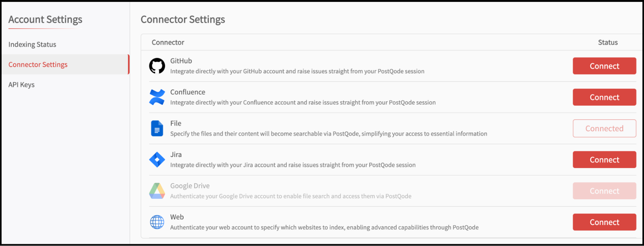Select Connector Settings sidebar item
Viewport: 644px width, 246px height.
point(65,64)
